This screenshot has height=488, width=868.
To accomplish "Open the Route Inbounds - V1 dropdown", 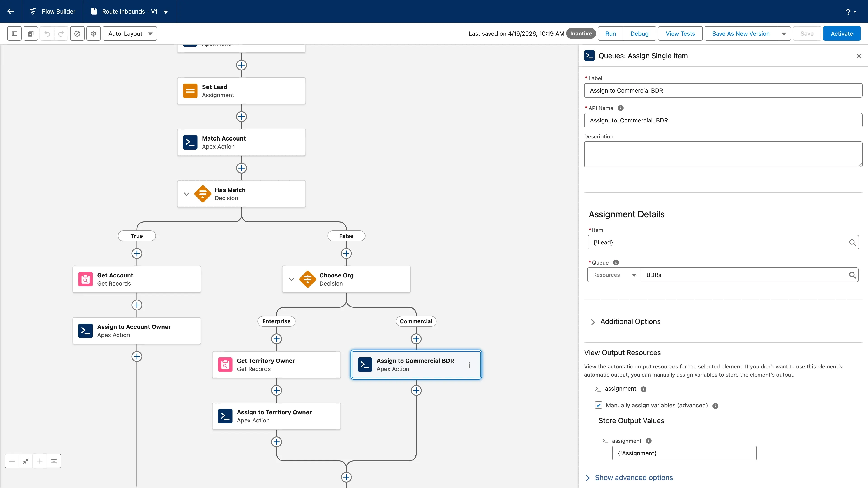I will click(165, 12).
